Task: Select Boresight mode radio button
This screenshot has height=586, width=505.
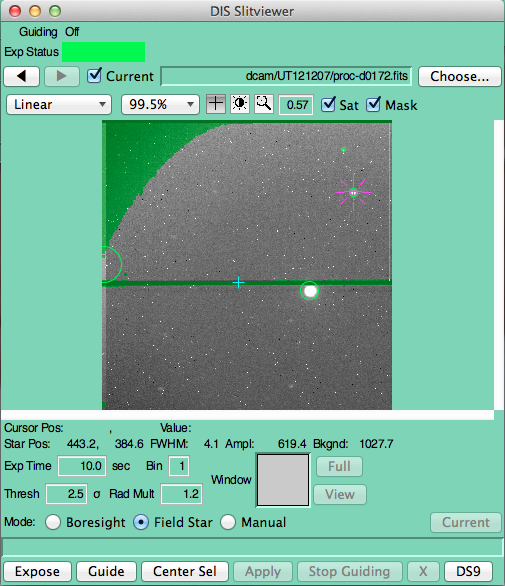Action: click(x=53, y=522)
